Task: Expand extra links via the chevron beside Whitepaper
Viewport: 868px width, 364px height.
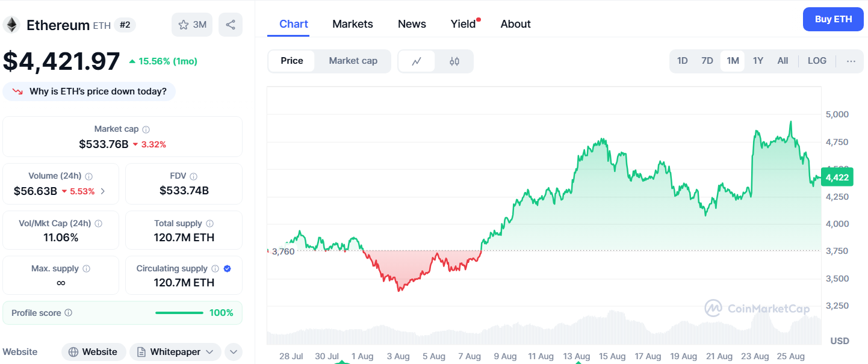Action: 233,351
